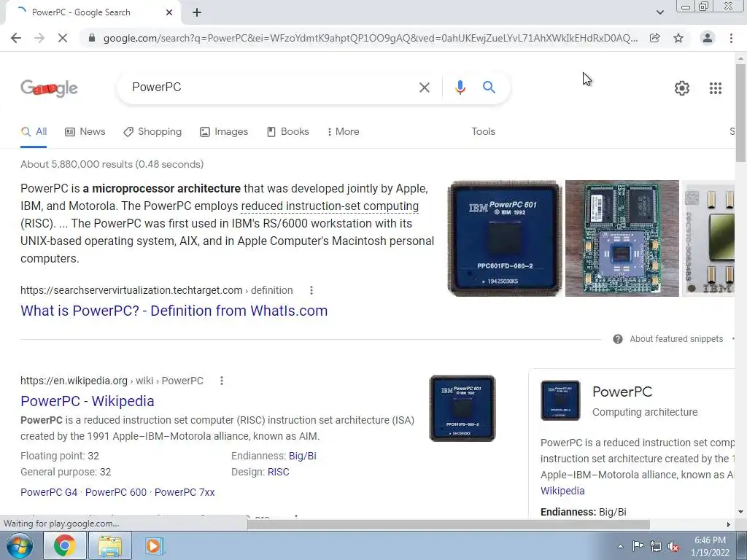
Task: Submit search with magnifier icon
Action: pos(489,87)
